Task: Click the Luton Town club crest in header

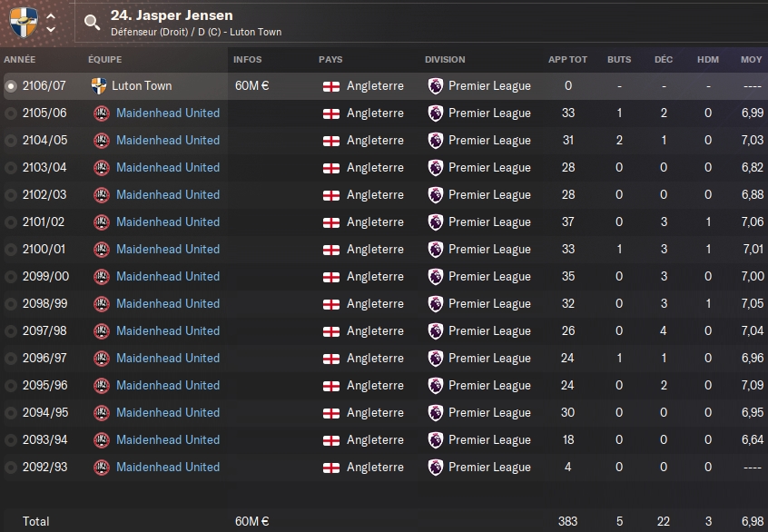Action: (x=24, y=23)
